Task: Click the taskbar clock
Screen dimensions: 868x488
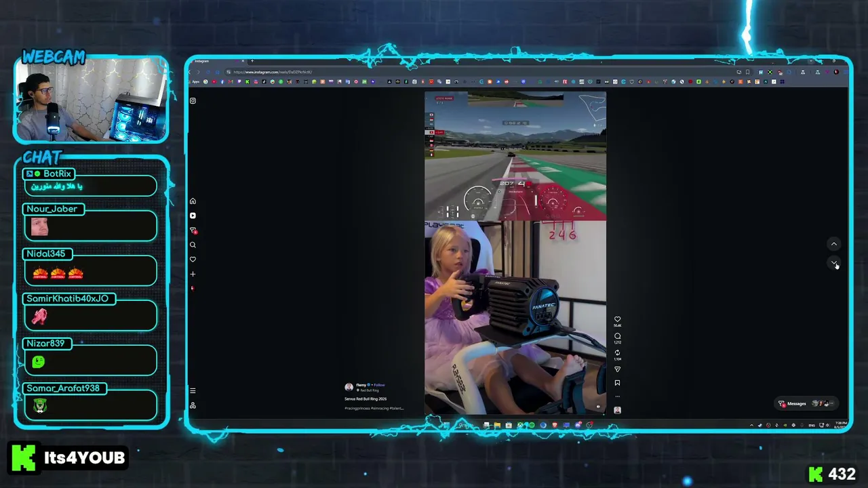Action: [x=841, y=425]
